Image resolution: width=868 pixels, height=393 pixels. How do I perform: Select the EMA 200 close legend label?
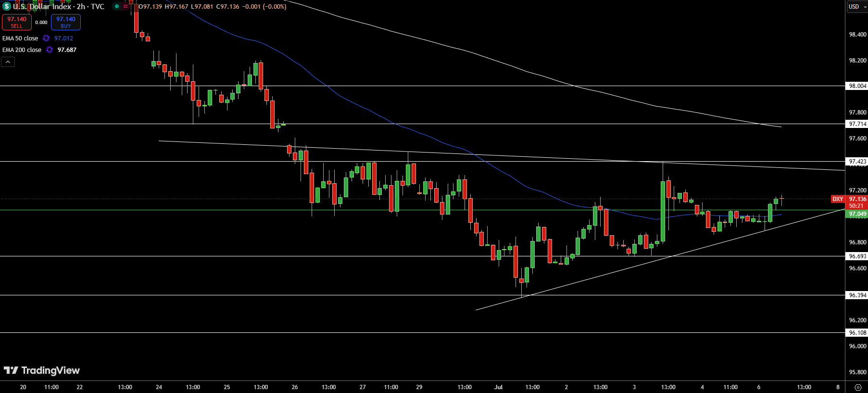click(x=22, y=50)
